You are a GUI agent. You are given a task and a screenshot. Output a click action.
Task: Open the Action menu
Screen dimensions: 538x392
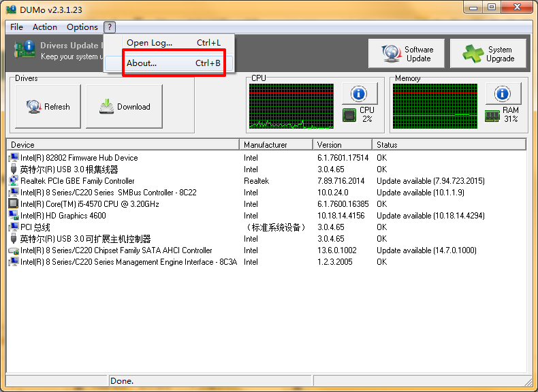[44, 27]
